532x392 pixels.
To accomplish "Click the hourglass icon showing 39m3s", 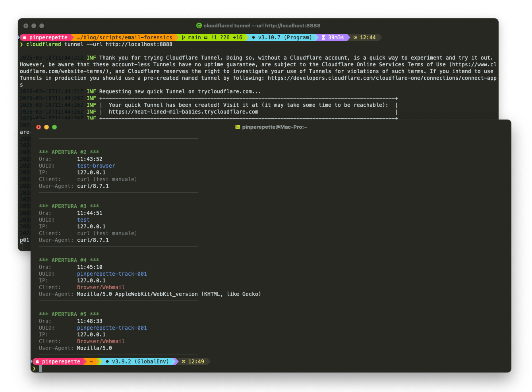I will tap(323, 37).
